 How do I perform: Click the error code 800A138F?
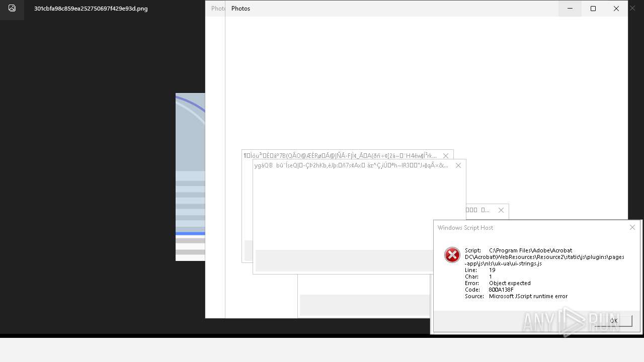pyautogui.click(x=501, y=290)
